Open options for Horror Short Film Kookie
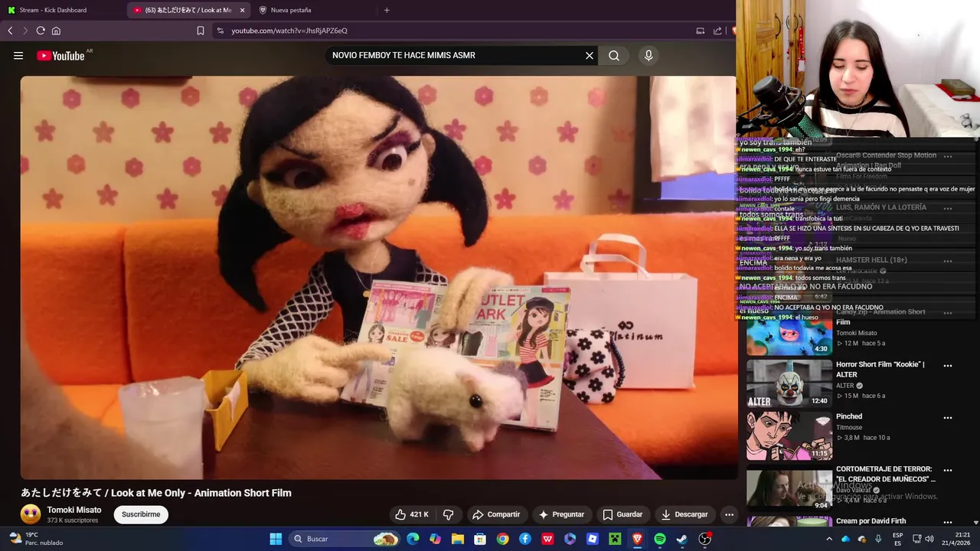The width and height of the screenshot is (980, 551). click(x=948, y=366)
